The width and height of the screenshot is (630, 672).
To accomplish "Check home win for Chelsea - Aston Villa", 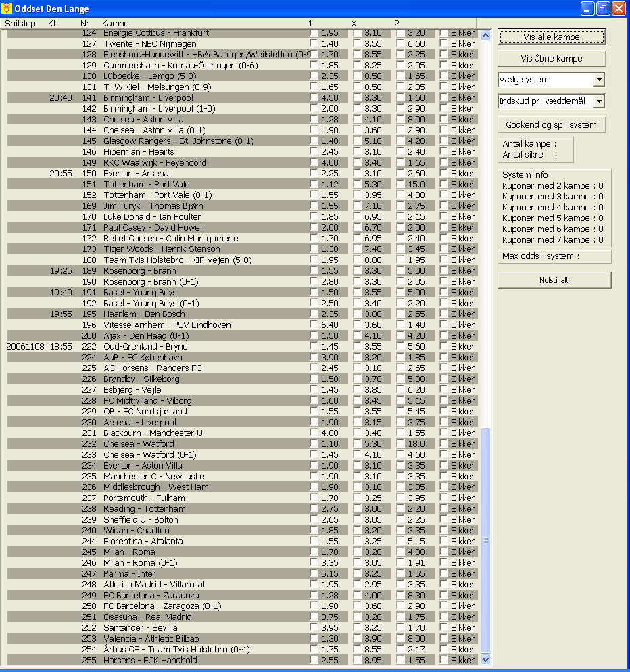I will click(314, 119).
